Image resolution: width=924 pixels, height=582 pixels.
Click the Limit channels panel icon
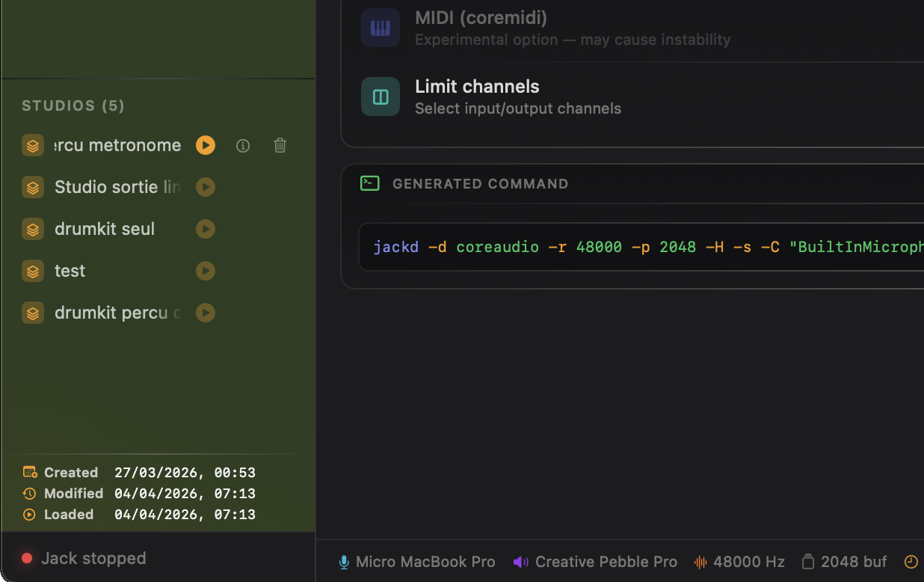coord(381,97)
